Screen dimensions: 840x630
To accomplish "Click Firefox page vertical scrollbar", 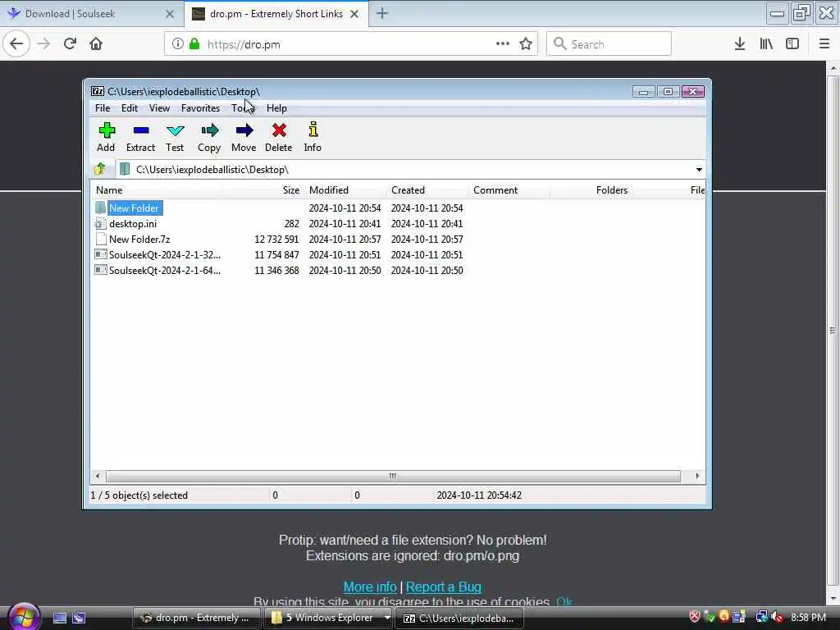I will [x=833, y=331].
